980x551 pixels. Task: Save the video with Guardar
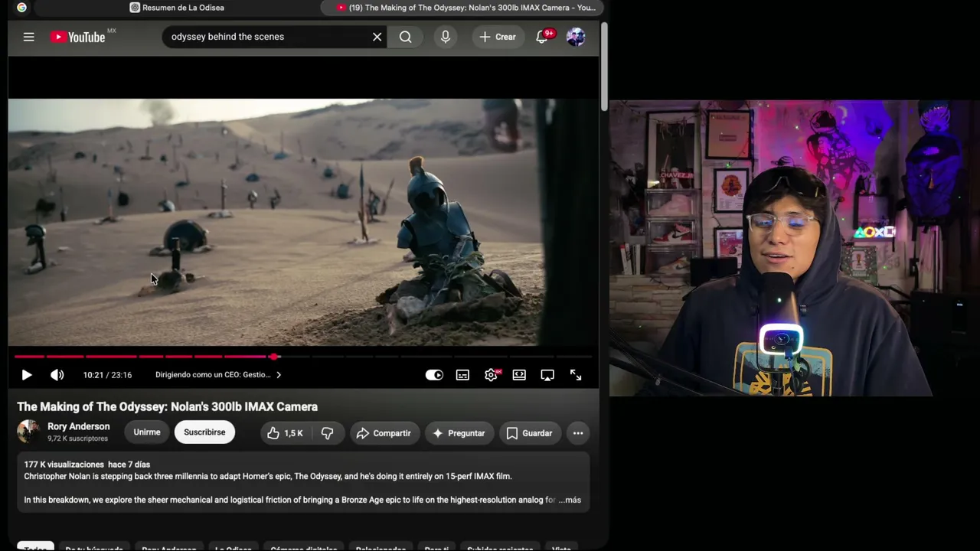[529, 433]
